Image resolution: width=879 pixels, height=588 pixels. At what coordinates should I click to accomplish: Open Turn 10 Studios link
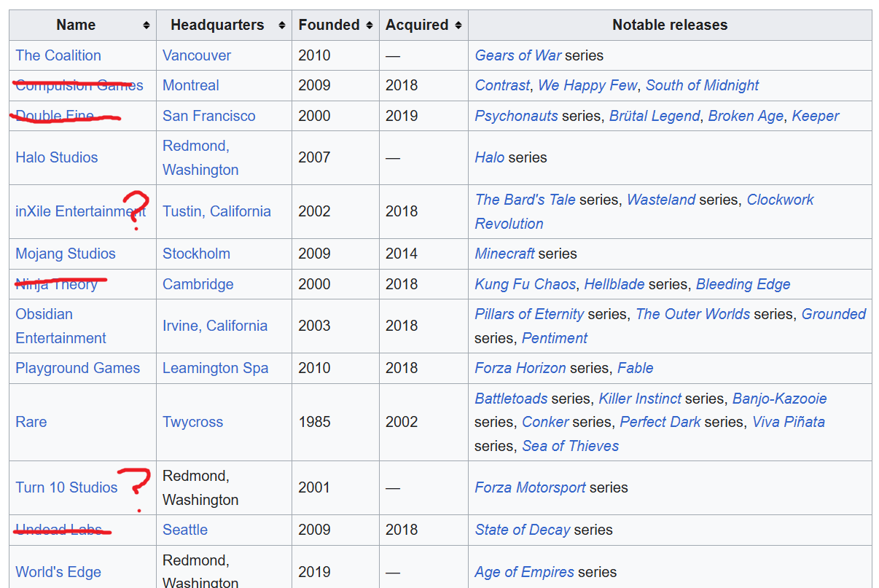[x=66, y=487]
